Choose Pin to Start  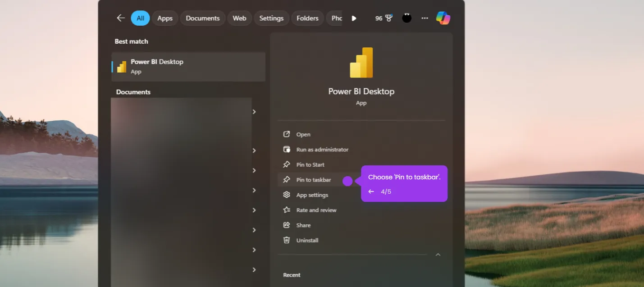tap(361, 164)
